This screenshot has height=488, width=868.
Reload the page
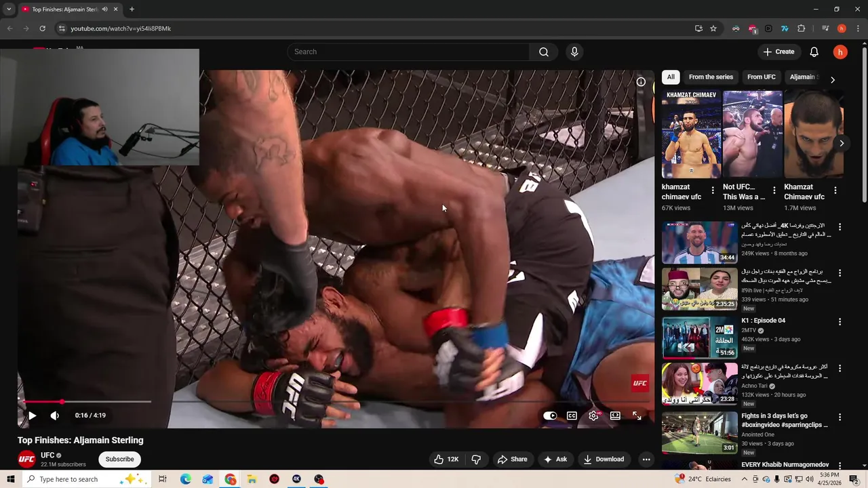(x=42, y=28)
